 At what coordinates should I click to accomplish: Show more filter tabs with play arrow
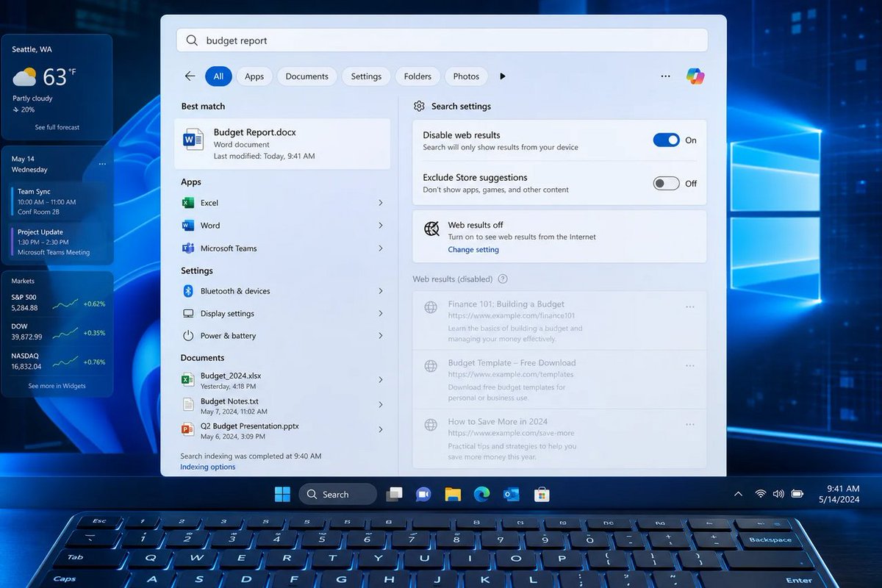503,76
